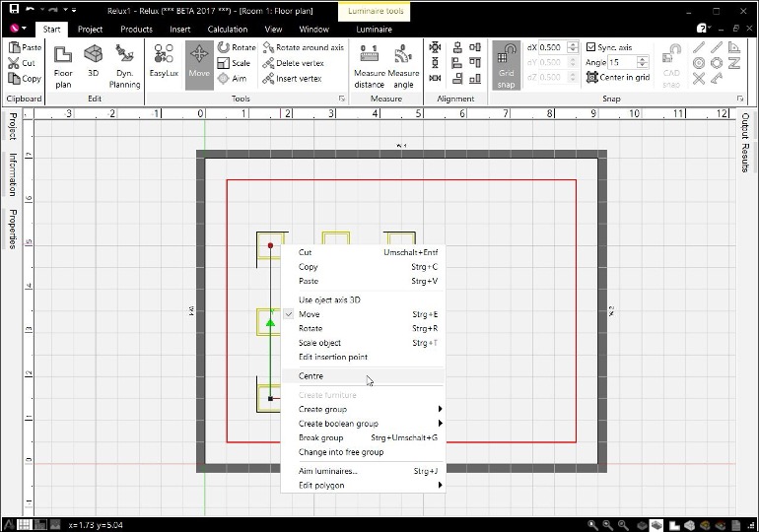
Task: Open the Project side panel
Action: [13, 127]
